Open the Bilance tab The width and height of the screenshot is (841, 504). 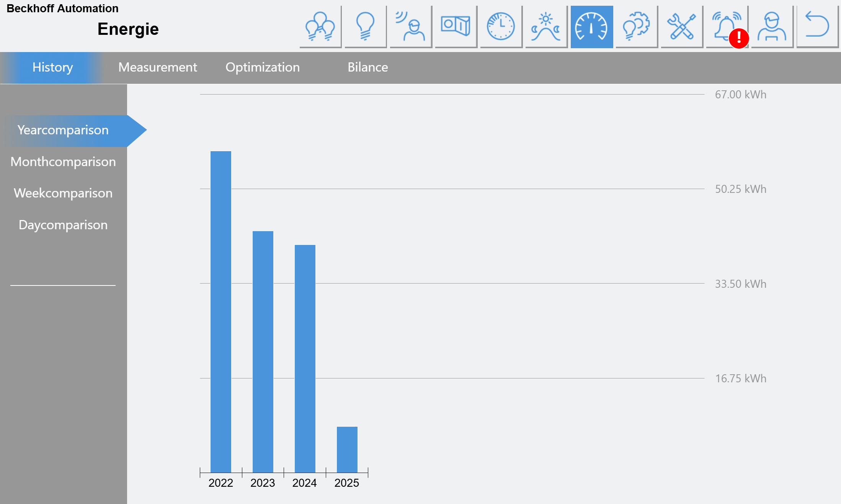[367, 68]
